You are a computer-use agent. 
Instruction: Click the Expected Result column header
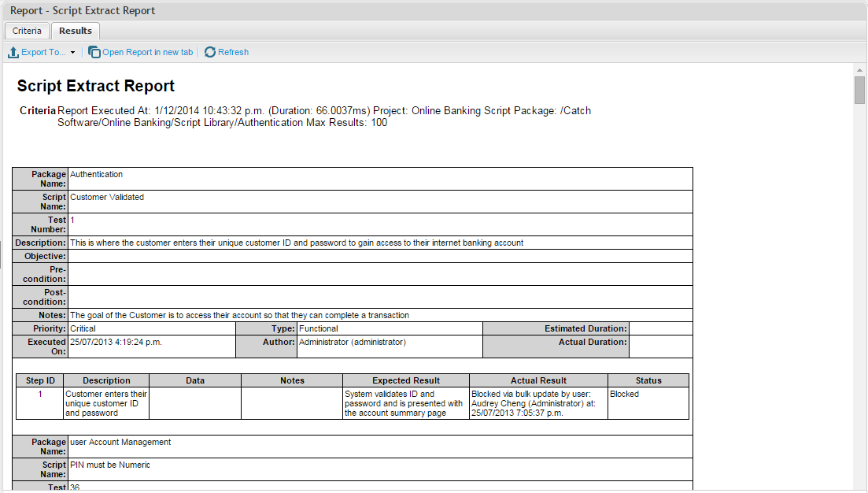[406, 380]
